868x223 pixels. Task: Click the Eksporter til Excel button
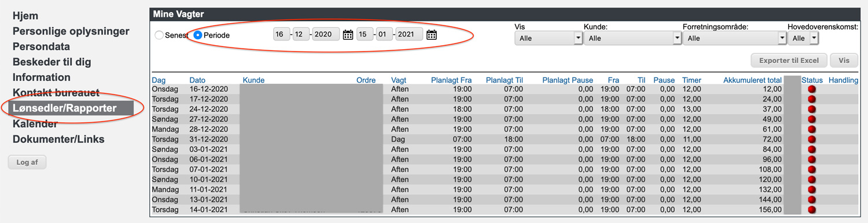point(789,61)
